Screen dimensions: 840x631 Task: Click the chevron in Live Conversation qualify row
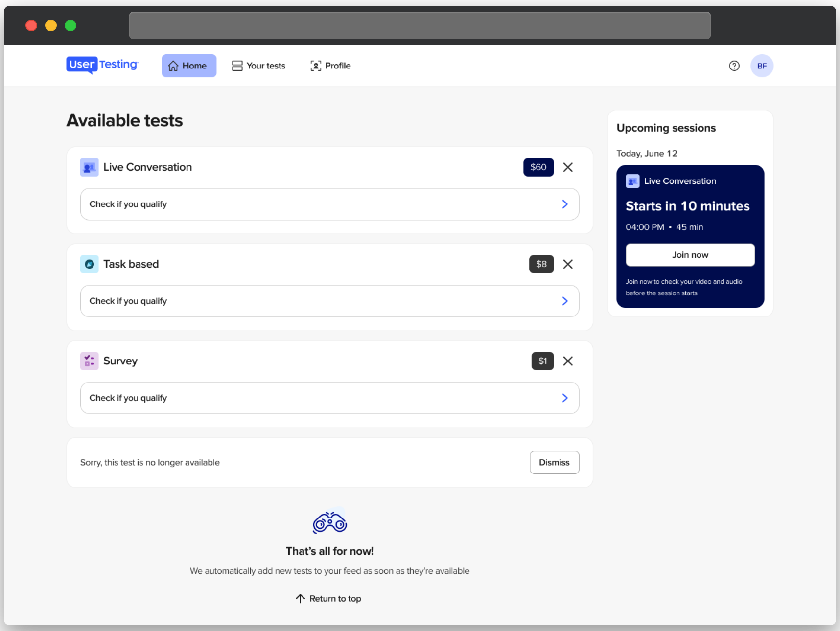coord(565,204)
